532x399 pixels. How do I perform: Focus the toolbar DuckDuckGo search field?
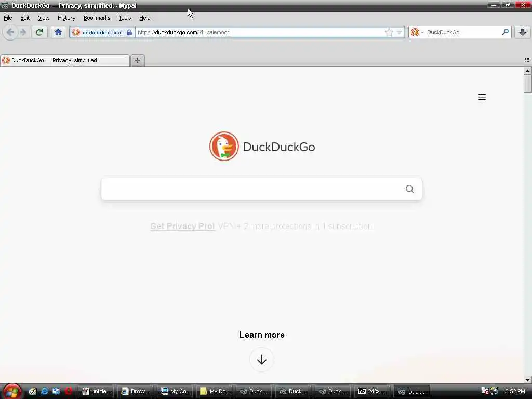tap(463, 32)
